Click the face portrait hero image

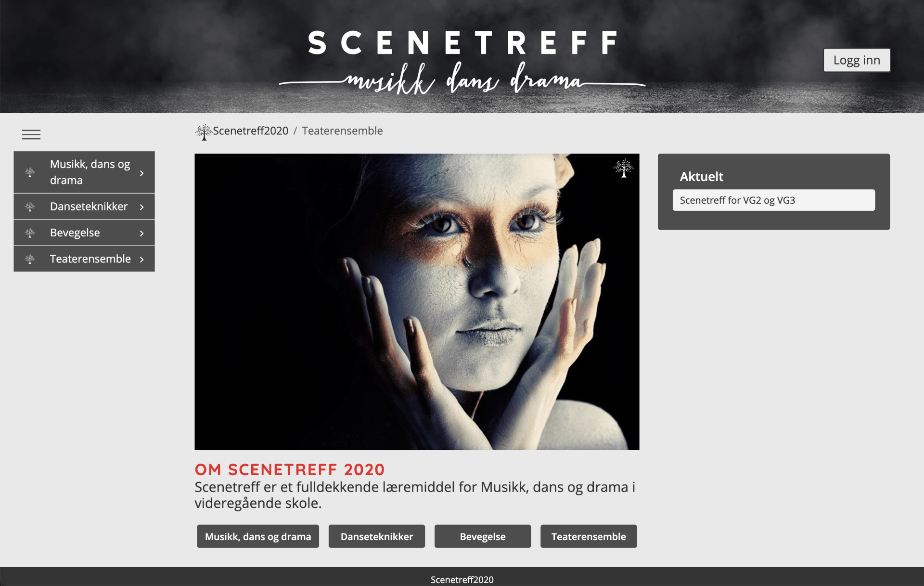(x=417, y=302)
